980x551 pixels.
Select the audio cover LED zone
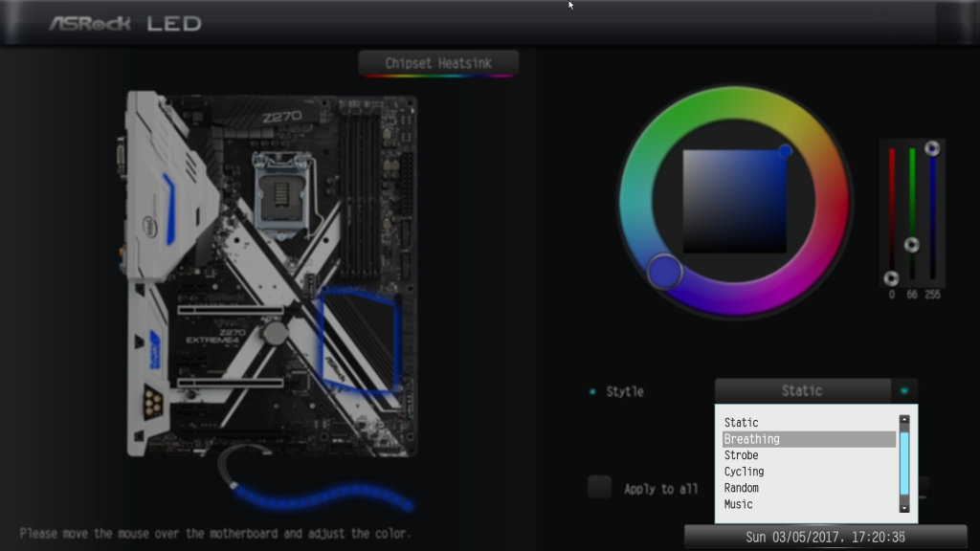tap(155, 351)
